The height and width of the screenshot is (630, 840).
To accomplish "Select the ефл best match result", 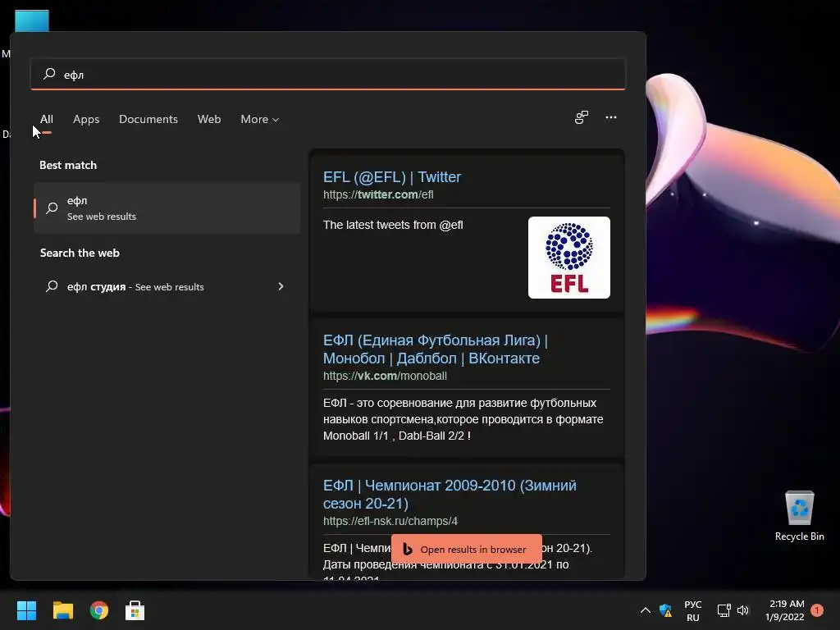I will (x=167, y=208).
